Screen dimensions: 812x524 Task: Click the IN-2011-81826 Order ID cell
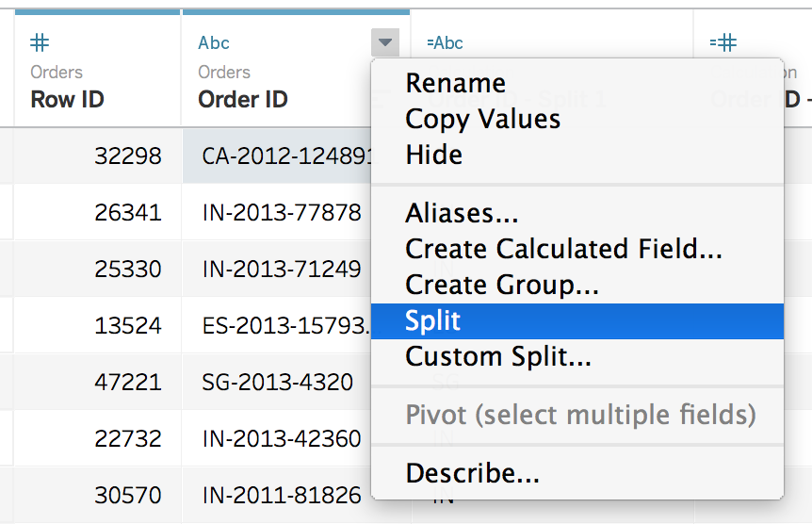(281, 495)
